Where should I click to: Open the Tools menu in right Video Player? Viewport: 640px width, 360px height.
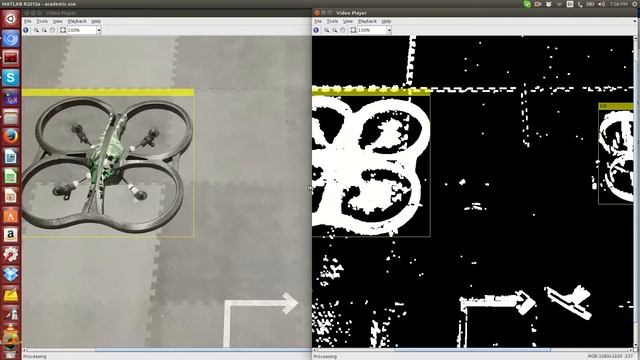(x=333, y=21)
